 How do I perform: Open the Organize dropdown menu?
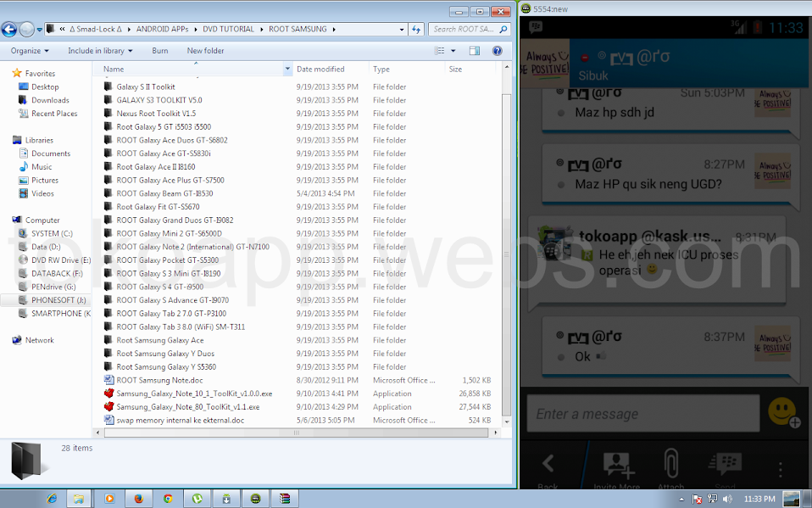click(29, 51)
